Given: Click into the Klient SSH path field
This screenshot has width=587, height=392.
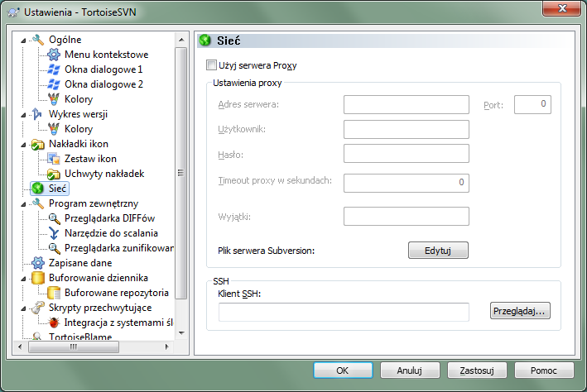Looking at the screenshot, I should click(344, 312).
